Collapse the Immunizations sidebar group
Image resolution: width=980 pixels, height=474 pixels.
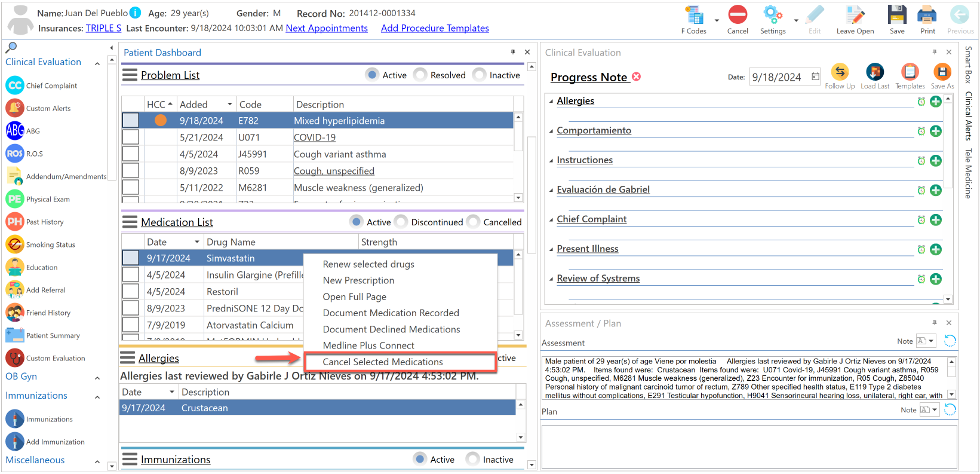tap(97, 397)
